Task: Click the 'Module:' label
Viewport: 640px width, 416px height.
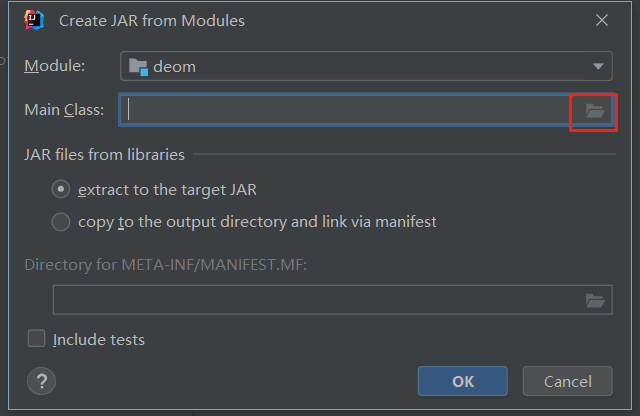Action: pyautogui.click(x=55, y=66)
